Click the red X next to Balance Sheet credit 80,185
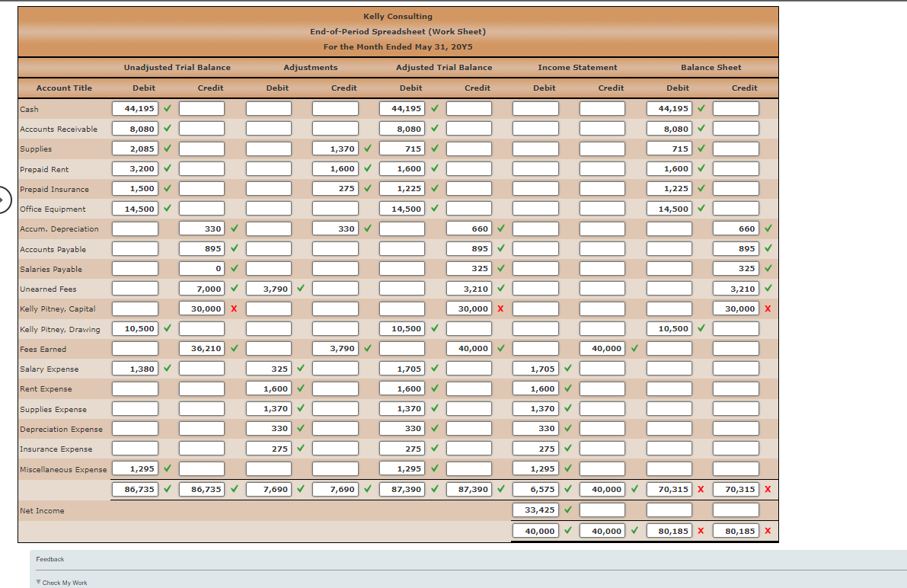Viewport: 907px width, 588px height. pyautogui.click(x=768, y=530)
